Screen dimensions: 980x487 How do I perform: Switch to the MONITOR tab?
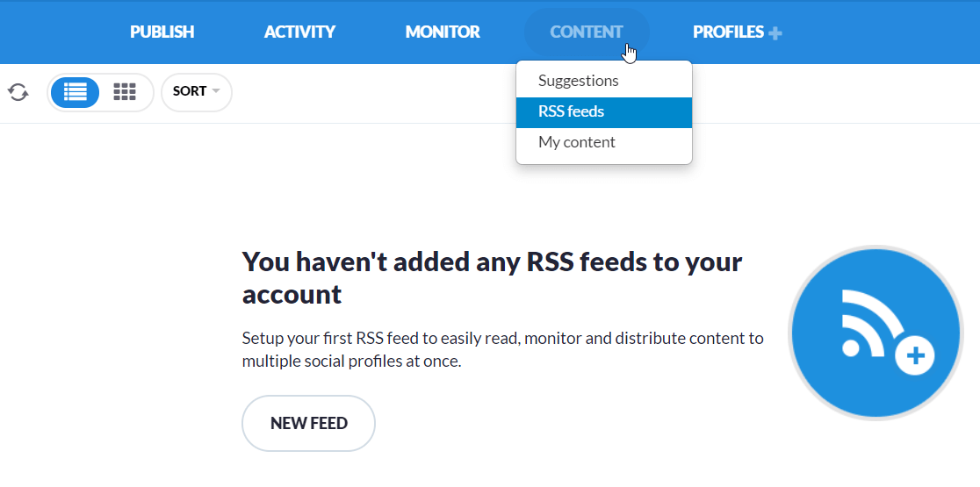pyautogui.click(x=443, y=32)
